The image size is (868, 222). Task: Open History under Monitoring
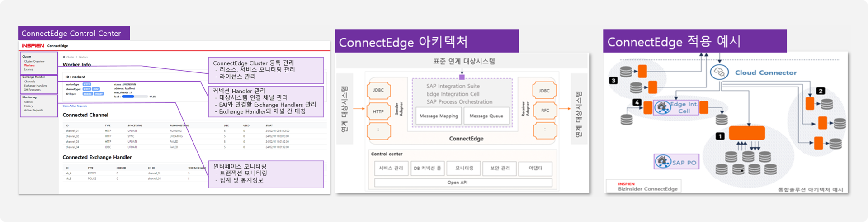[x=28, y=106]
